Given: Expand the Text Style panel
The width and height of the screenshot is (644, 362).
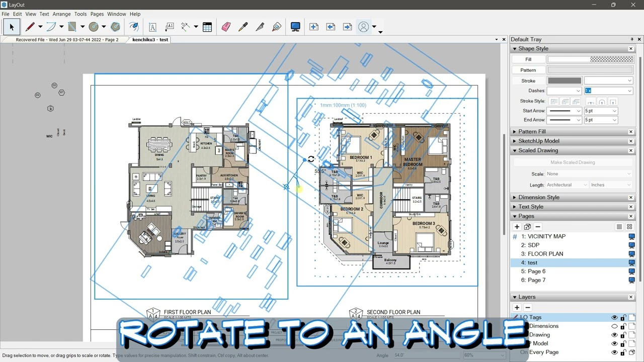Looking at the screenshot, I should coord(515,207).
